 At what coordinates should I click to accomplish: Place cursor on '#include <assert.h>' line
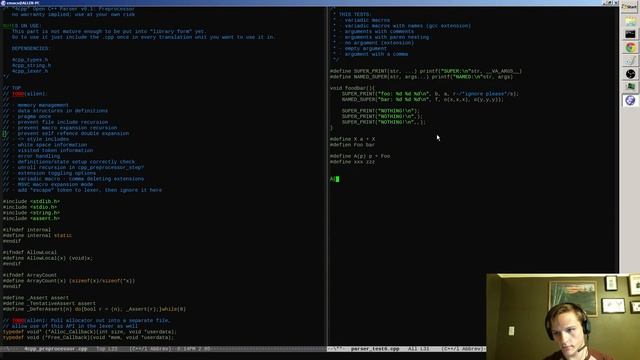click(31, 218)
